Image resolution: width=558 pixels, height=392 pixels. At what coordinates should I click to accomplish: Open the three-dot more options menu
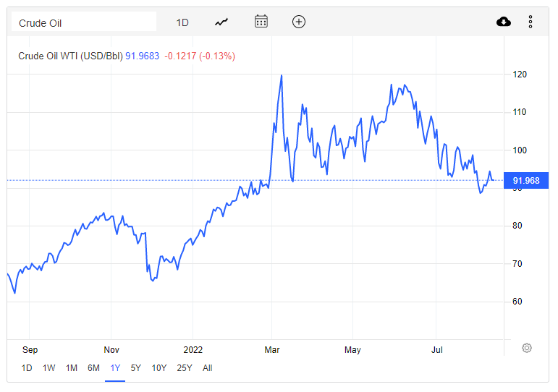530,22
